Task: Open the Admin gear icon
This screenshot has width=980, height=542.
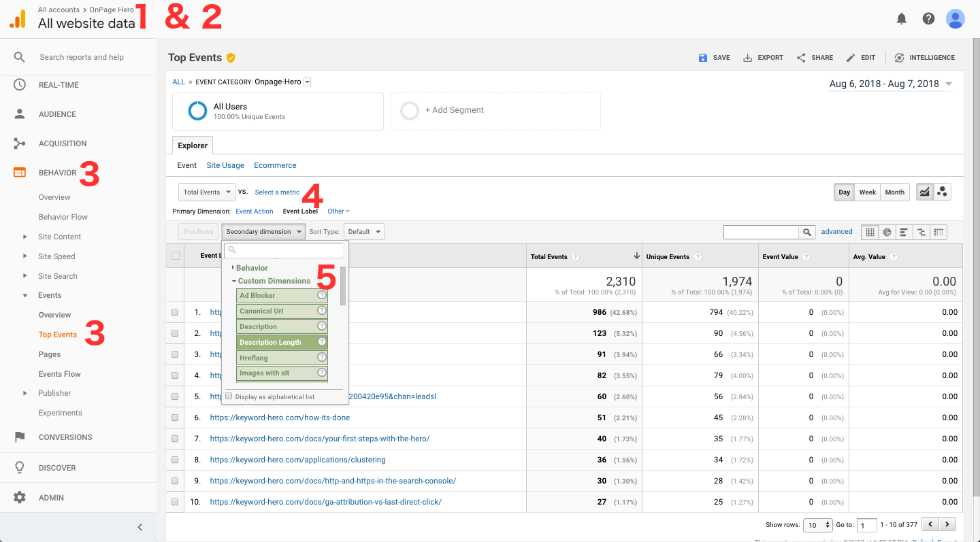Action: [x=20, y=498]
